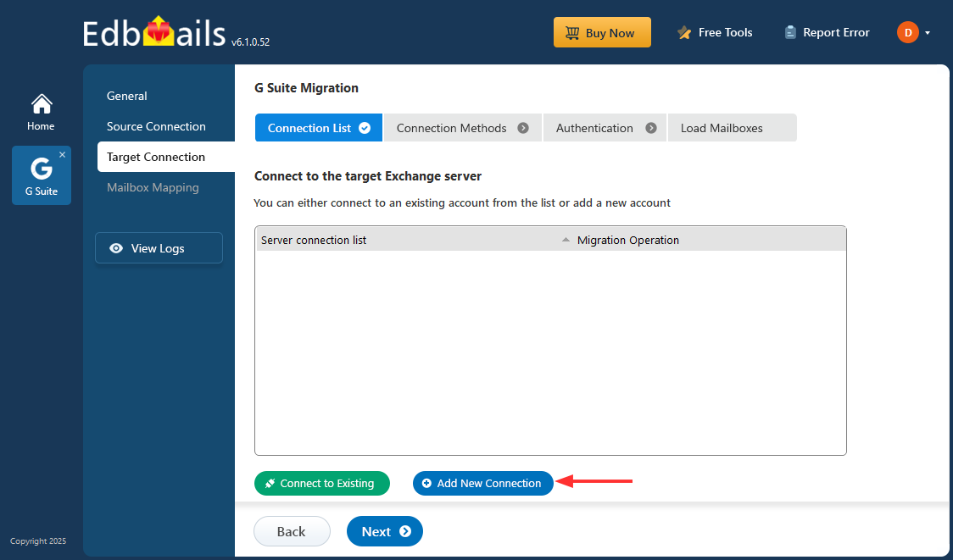Open the Home screen from the sidebar
The image size is (953, 560).
pyautogui.click(x=41, y=110)
